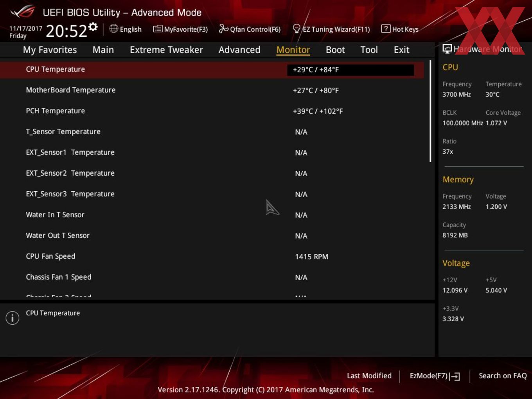This screenshot has width=532, height=399.
Task: Select Chassis Fan 1 Speed row
Action: coord(212,277)
